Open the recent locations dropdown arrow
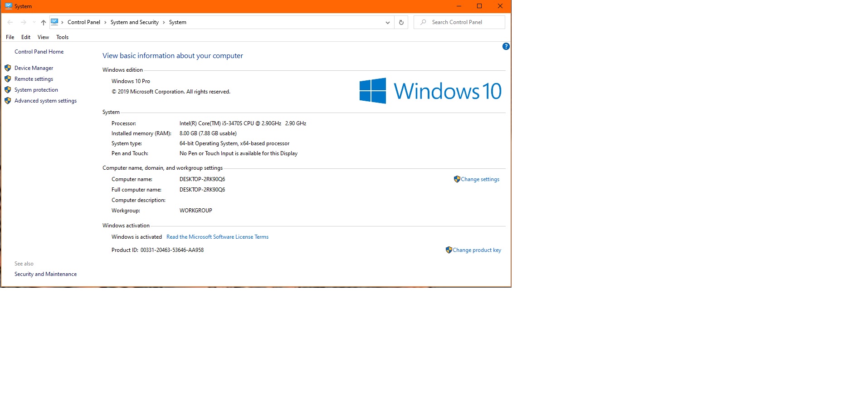Screen dimensions: 868x413 pos(34,22)
